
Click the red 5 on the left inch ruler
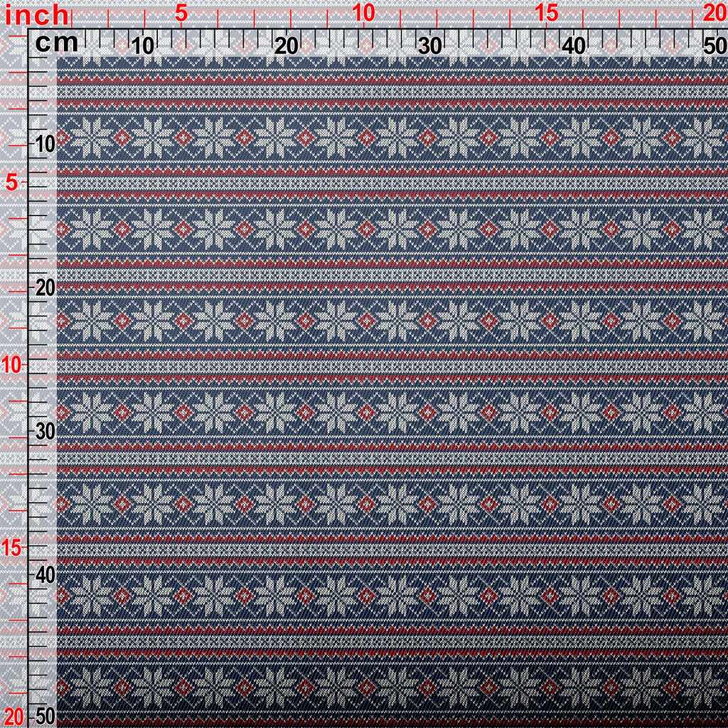click(11, 183)
